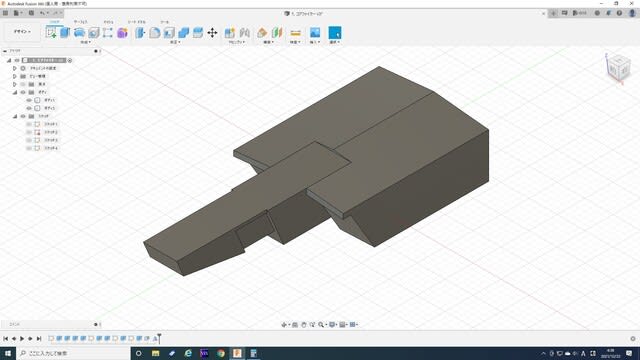640x360 pixels.
Task: Jump to timeline end
Action: (x=39, y=338)
